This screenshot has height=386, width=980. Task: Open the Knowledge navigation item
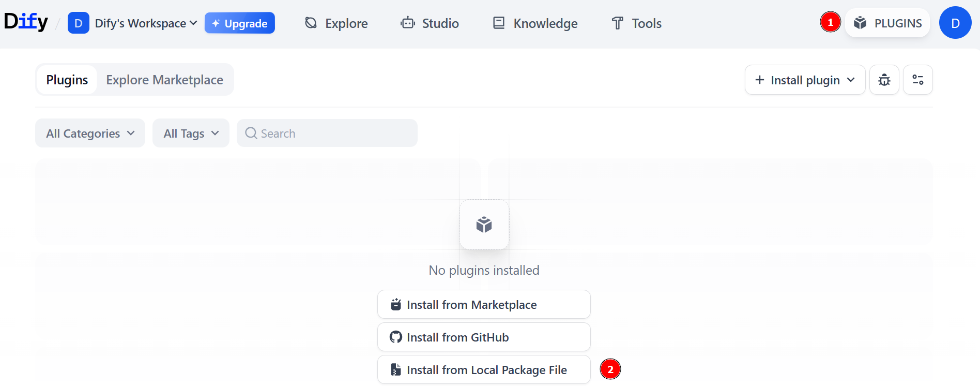(x=535, y=23)
